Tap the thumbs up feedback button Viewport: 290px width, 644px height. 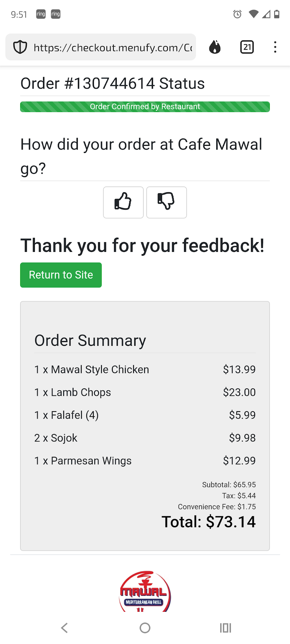pos(123,202)
